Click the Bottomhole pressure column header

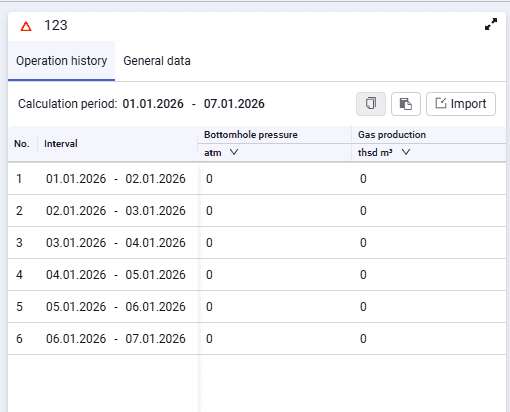coord(251,135)
